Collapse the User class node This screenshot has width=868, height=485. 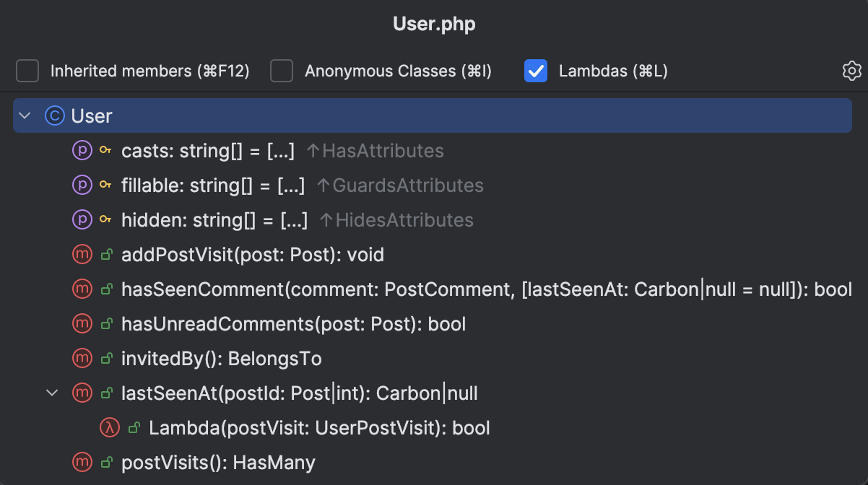(24, 115)
